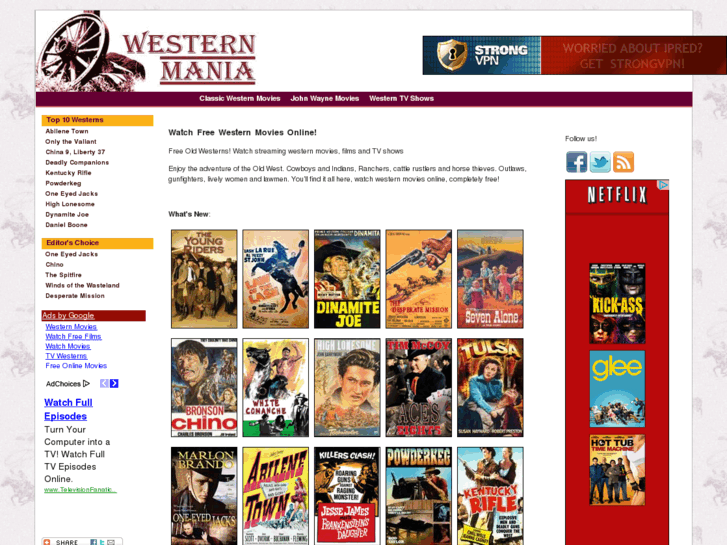Open the RSS feed icon
This screenshot has width=727, height=545.
(623, 162)
